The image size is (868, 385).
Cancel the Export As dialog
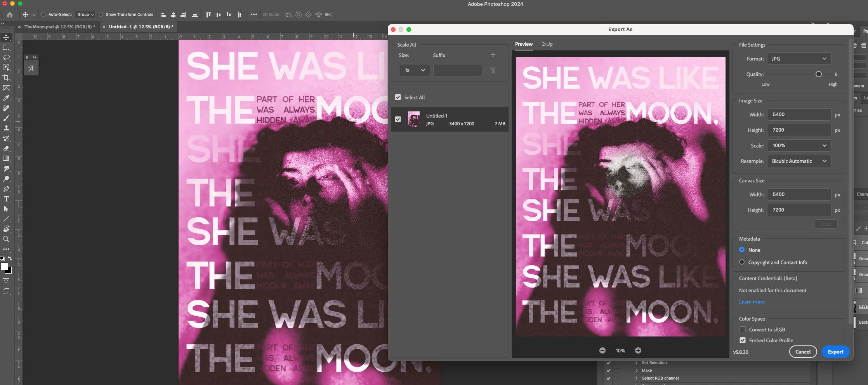pyautogui.click(x=803, y=352)
